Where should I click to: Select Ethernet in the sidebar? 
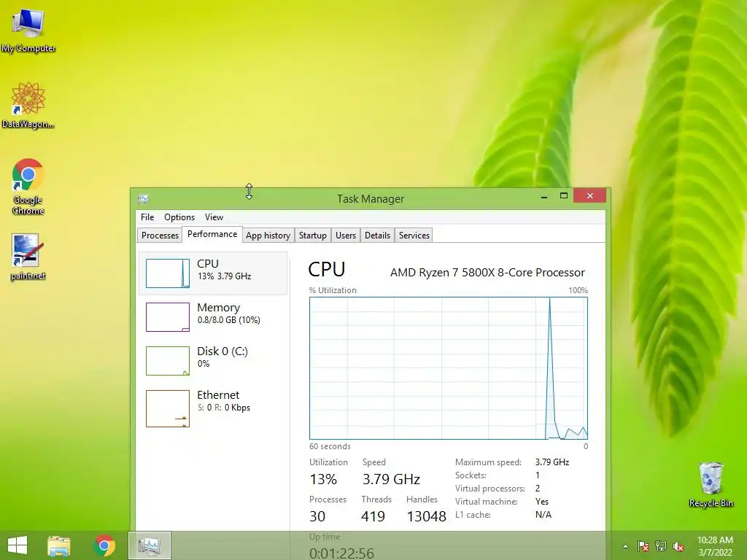[213, 408]
